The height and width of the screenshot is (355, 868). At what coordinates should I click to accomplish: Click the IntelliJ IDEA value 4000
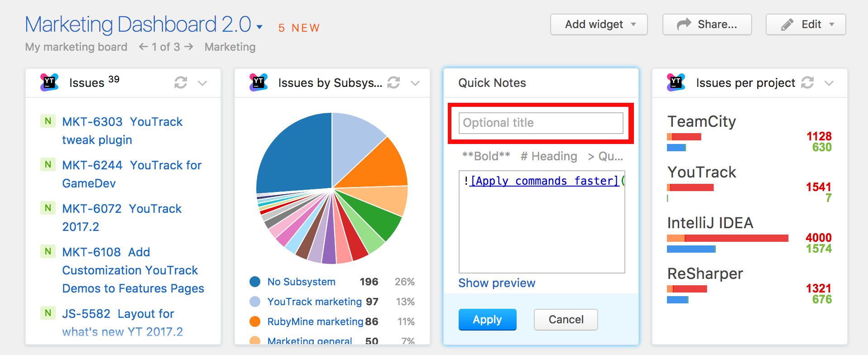tap(819, 238)
